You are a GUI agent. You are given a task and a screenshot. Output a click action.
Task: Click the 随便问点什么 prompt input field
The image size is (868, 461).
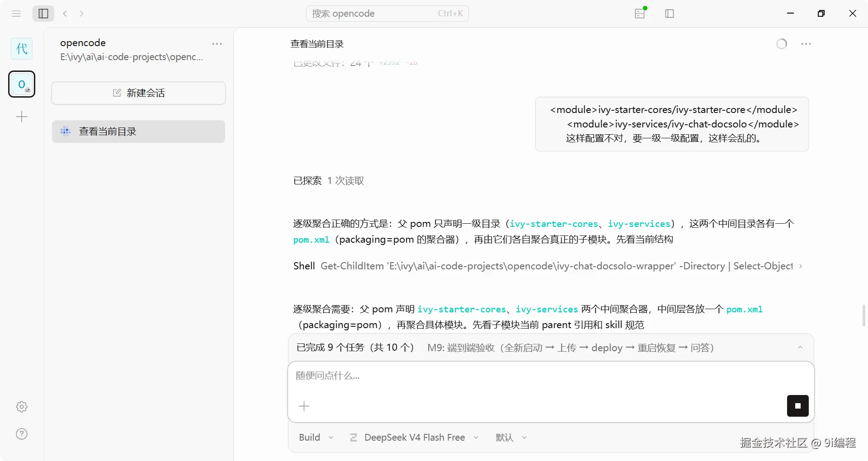(551, 376)
